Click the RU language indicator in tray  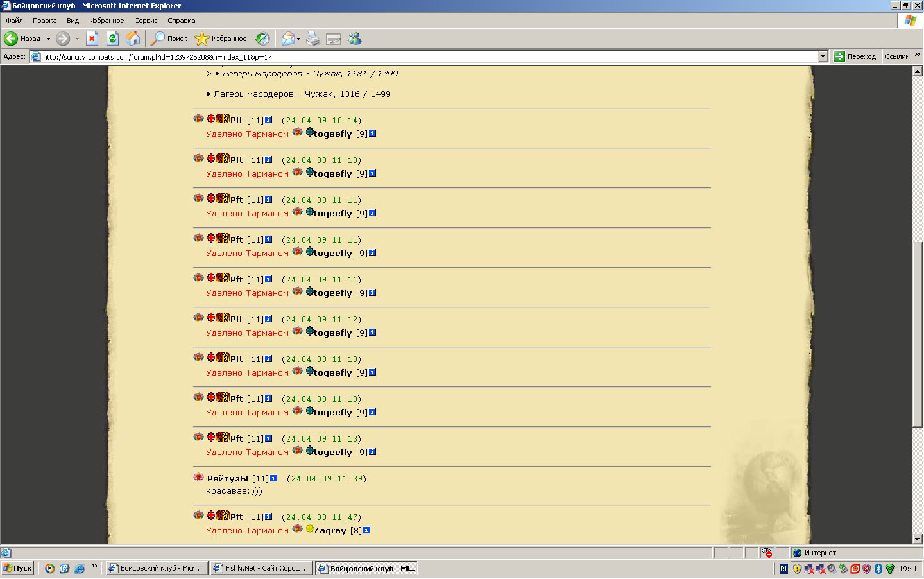tap(784, 569)
